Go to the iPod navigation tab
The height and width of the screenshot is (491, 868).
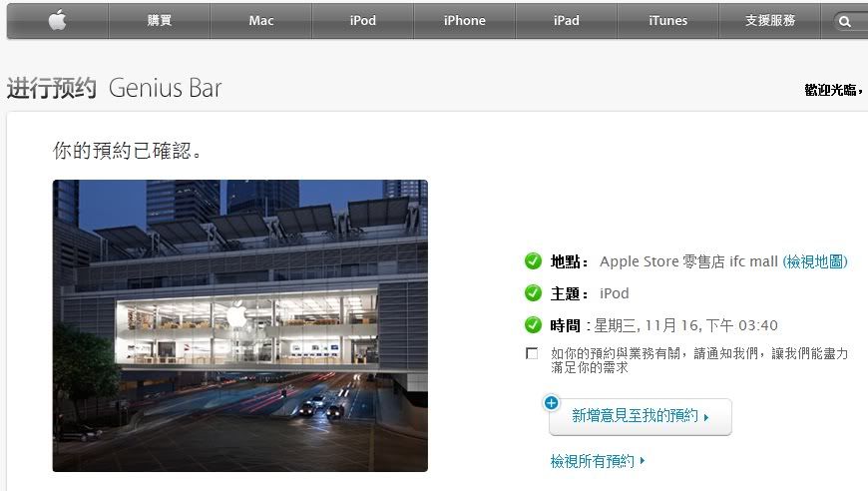pyautogui.click(x=363, y=21)
